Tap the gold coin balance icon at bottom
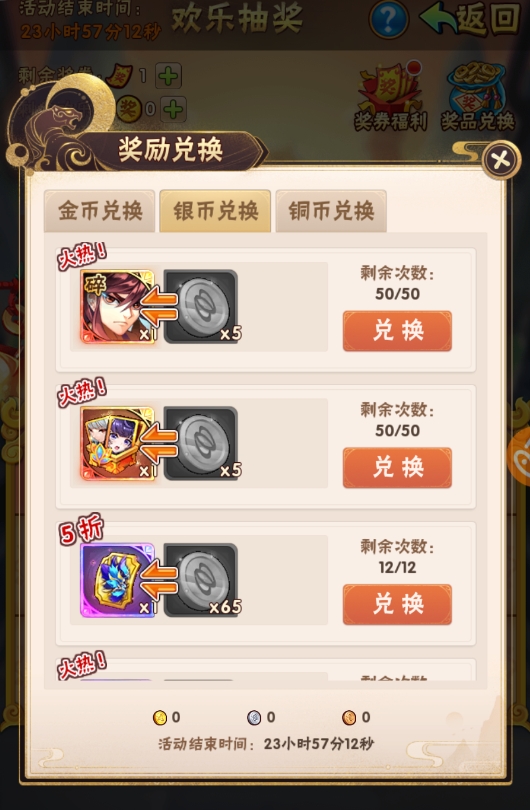Viewport: 530px width, 810px height. coord(160,717)
